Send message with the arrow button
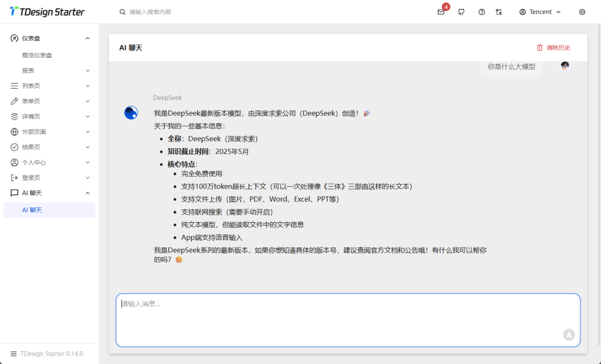The image size is (601, 364). (x=569, y=335)
